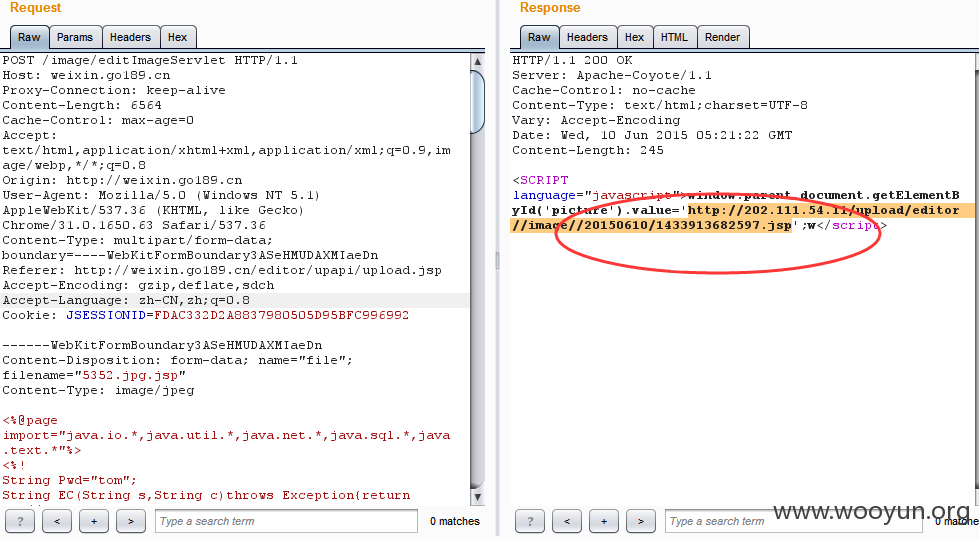Click HTTP/1.1 200 OK status line
This screenshot has height=540, width=979.
coord(572,61)
